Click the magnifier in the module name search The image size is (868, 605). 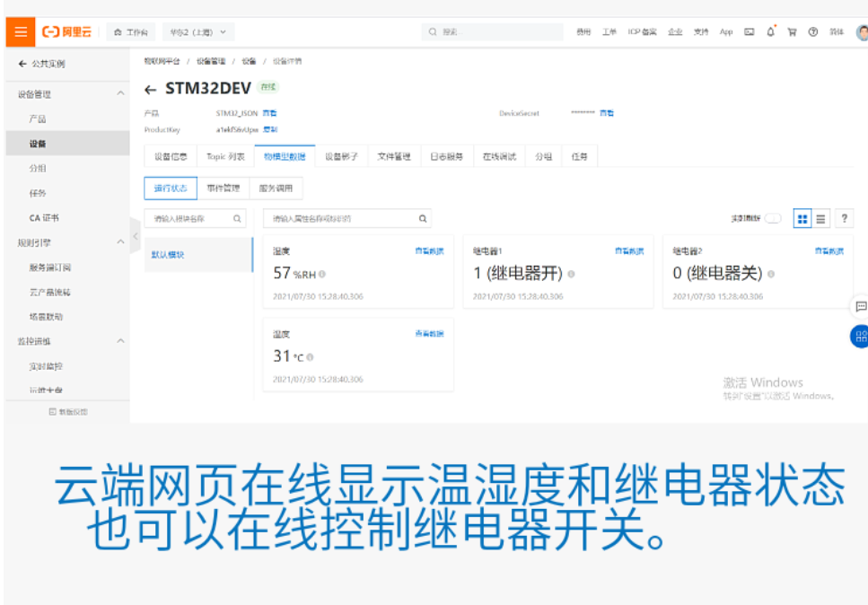point(237,219)
